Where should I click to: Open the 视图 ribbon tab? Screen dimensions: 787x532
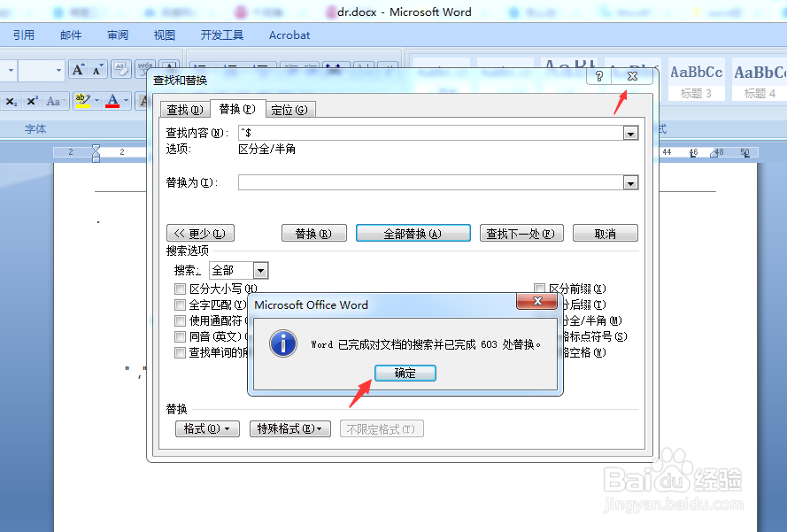pos(165,35)
